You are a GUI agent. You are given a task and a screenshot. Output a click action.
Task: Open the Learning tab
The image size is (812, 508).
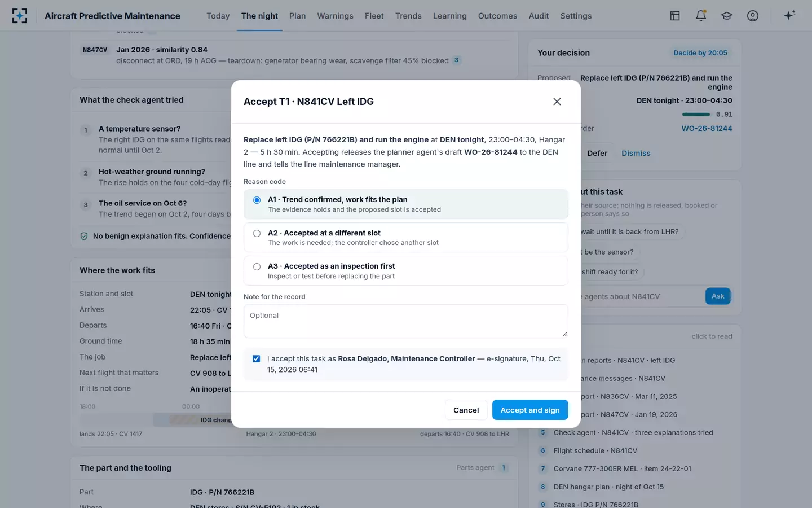tap(450, 16)
